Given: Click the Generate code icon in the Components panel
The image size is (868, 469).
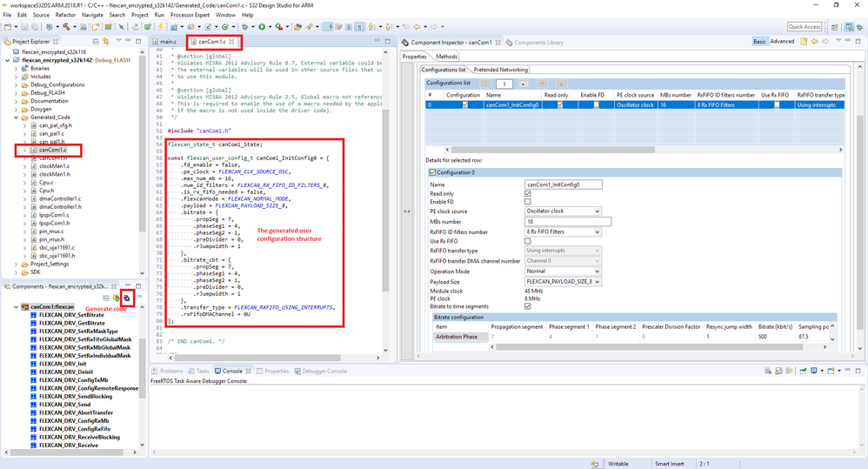Looking at the screenshot, I should click(x=127, y=298).
